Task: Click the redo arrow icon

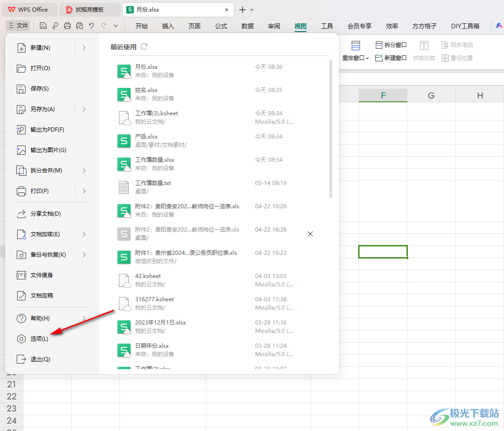Action: click(x=104, y=26)
